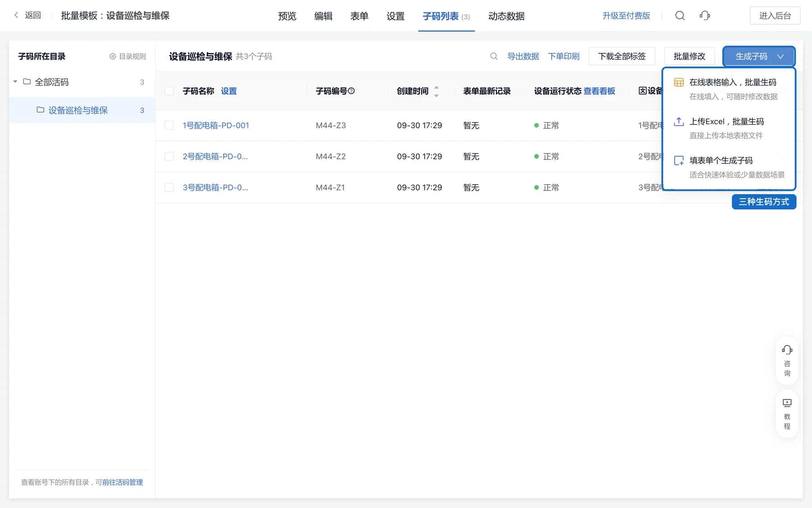This screenshot has width=812, height=508.
Task: Click the 进入后台 button
Action: coord(775,16)
